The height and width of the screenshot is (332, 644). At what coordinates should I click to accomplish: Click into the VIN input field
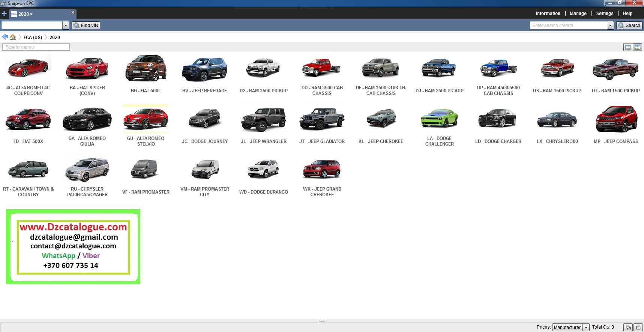point(32,26)
